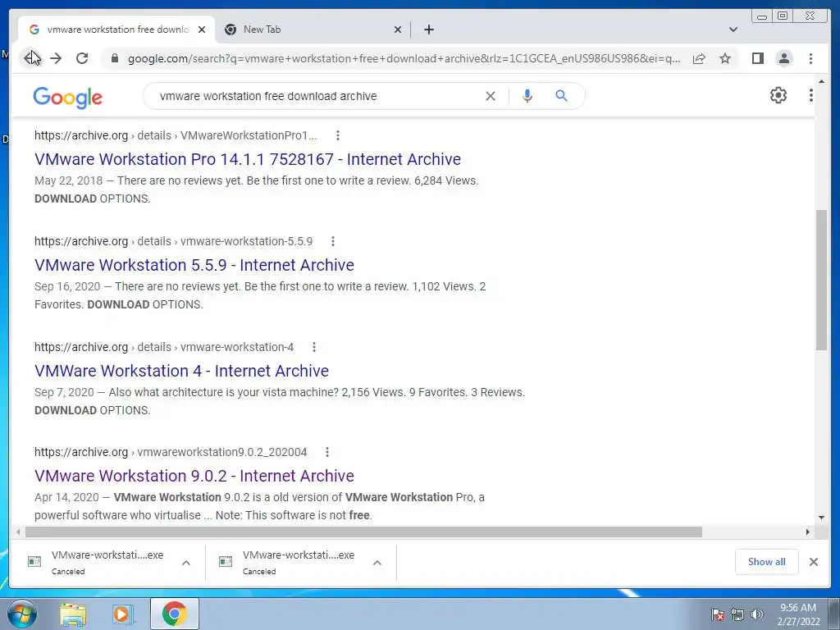This screenshot has height=630, width=840.
Task: Click the archive.org vmware-workstation-5.5.9 URL breadcrumb
Action: click(x=174, y=241)
